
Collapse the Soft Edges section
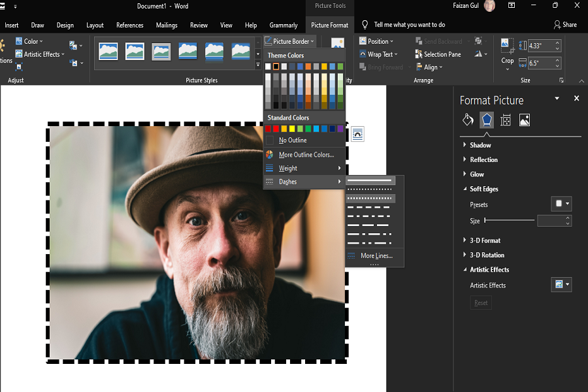coord(484,189)
